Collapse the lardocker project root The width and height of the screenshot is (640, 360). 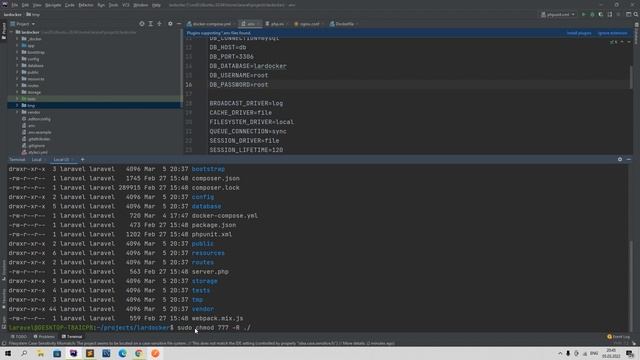[11, 32]
